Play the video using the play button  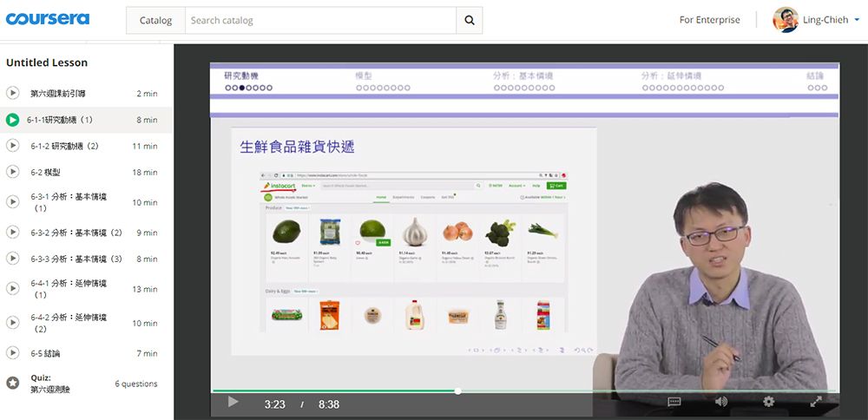[233, 402]
